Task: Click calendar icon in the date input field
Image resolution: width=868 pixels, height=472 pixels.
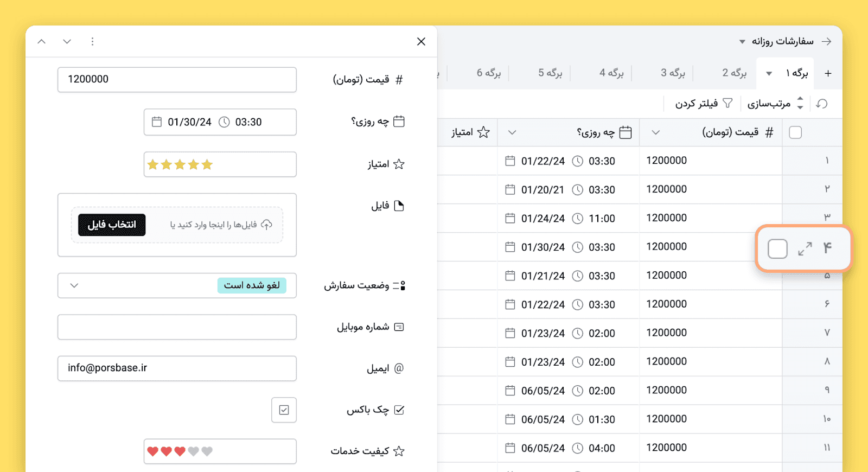Action: 157,122
